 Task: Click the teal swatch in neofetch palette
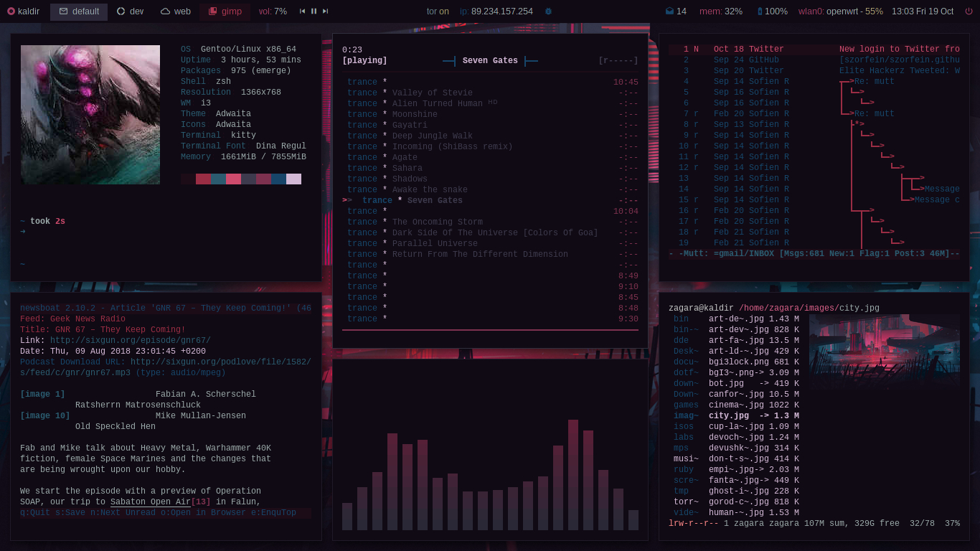218,179
